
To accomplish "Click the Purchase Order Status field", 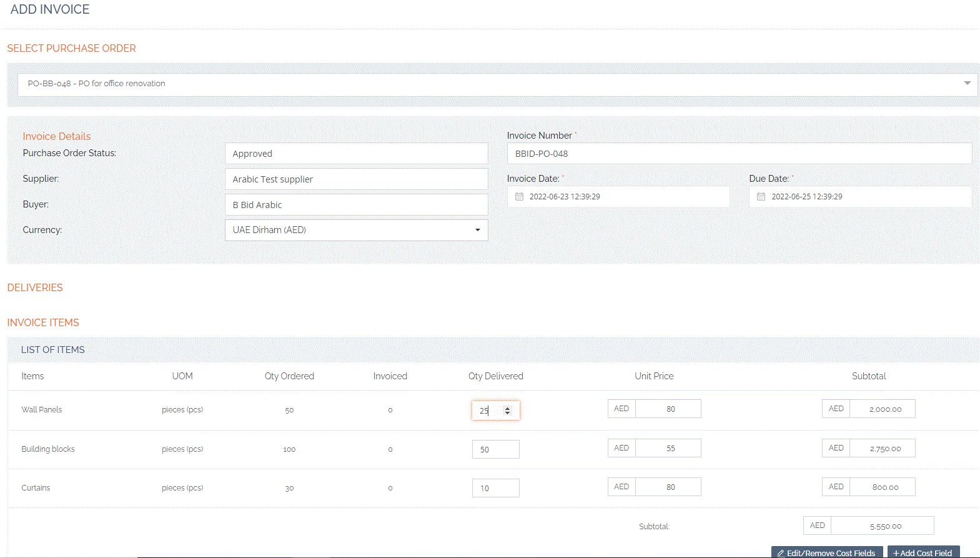I will [356, 154].
